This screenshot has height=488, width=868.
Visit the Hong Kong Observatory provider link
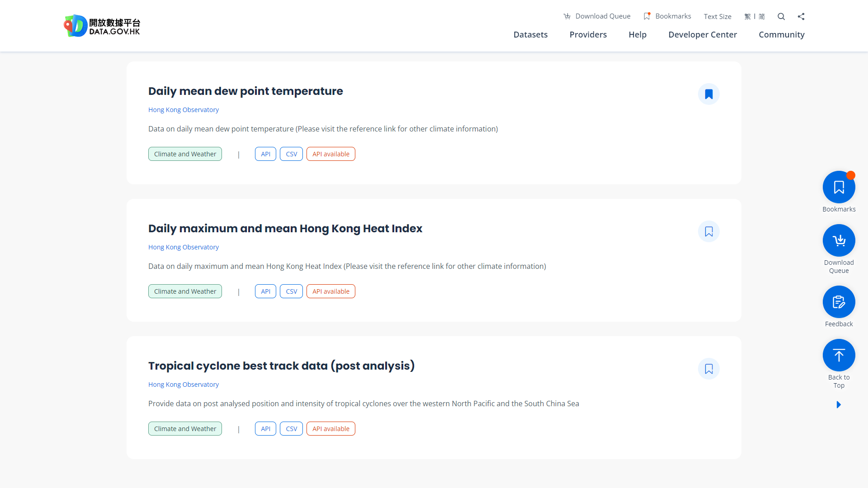pyautogui.click(x=183, y=109)
